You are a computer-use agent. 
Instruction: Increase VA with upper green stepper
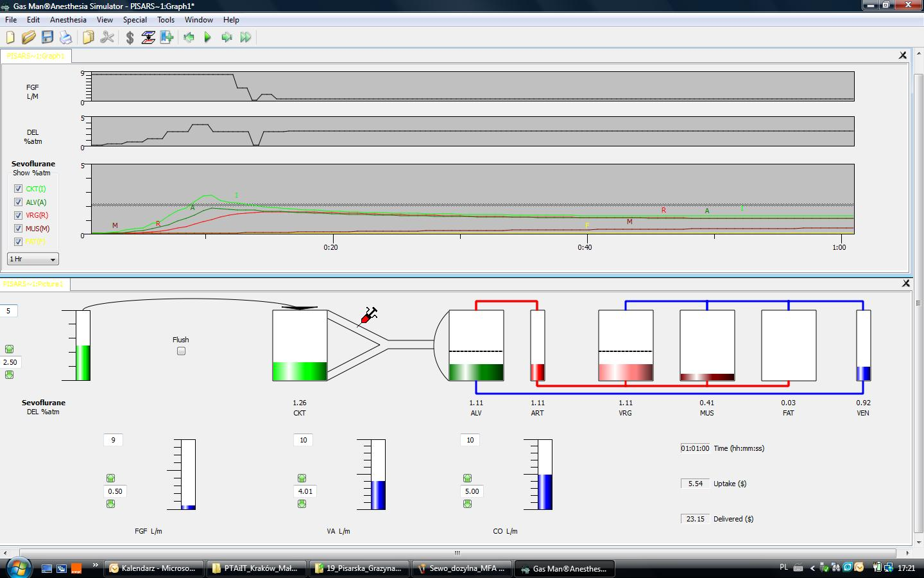(302, 478)
